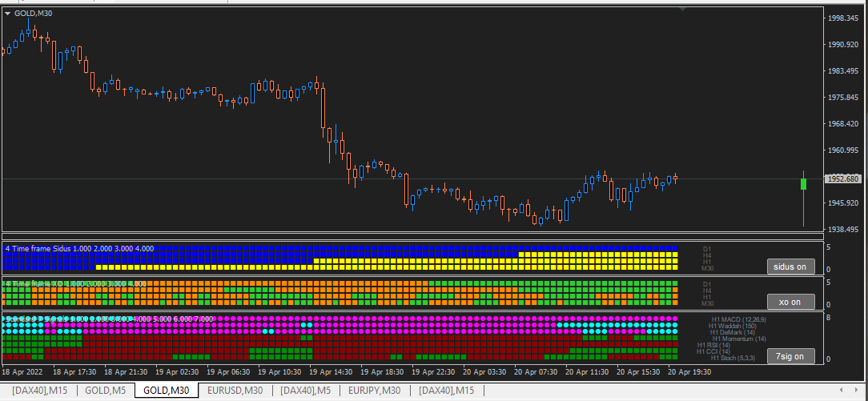This screenshot has height=401, width=868.
Task: Click the 18 Apr 21:30 time label
Action: point(127,372)
